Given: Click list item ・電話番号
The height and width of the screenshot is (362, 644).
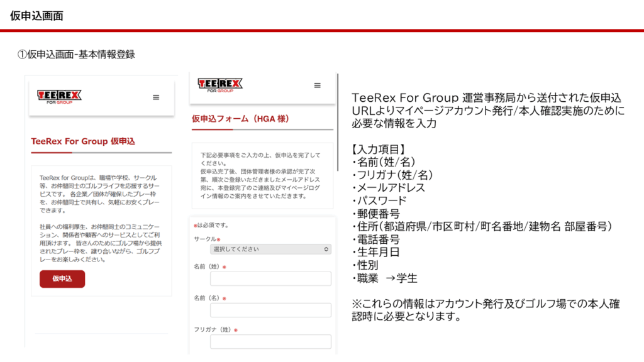Looking at the screenshot, I should [376, 239].
